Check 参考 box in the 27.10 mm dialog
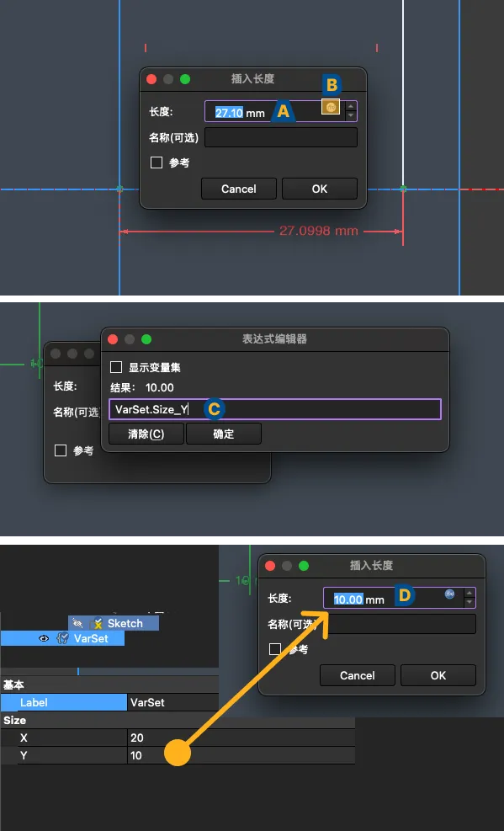Screen dimensions: 504x831 point(157,162)
